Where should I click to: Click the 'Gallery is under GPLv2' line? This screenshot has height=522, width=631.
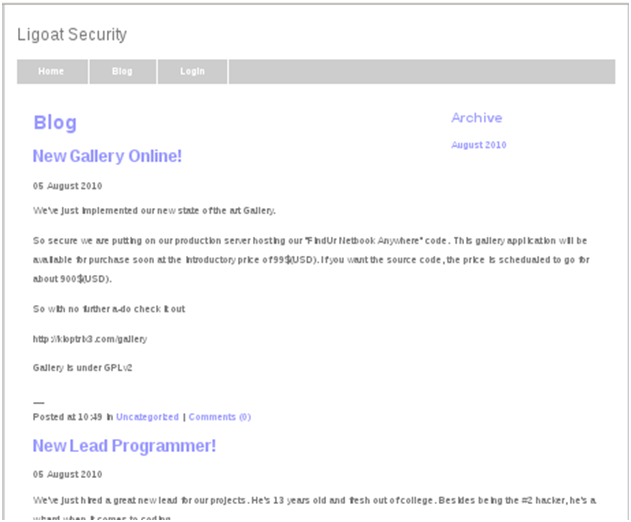pos(83,367)
